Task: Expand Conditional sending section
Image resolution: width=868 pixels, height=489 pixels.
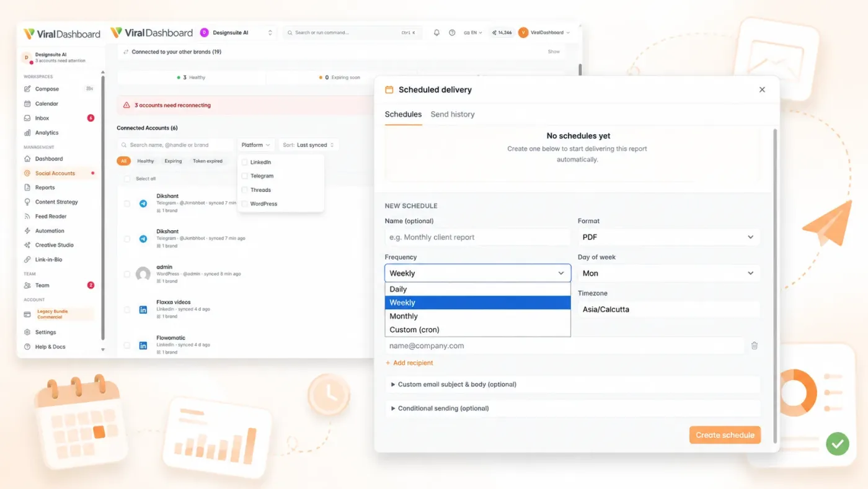Action: (x=572, y=408)
